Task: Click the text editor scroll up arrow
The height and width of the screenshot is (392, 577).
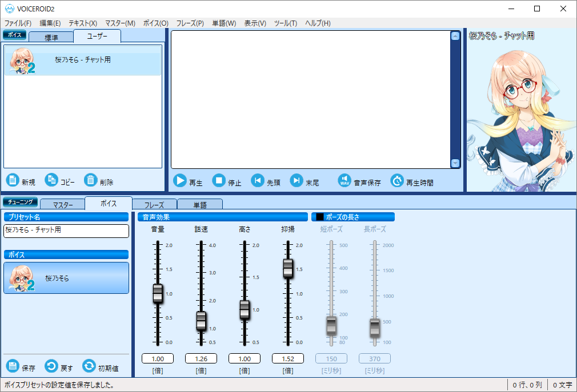Action: click(x=455, y=36)
